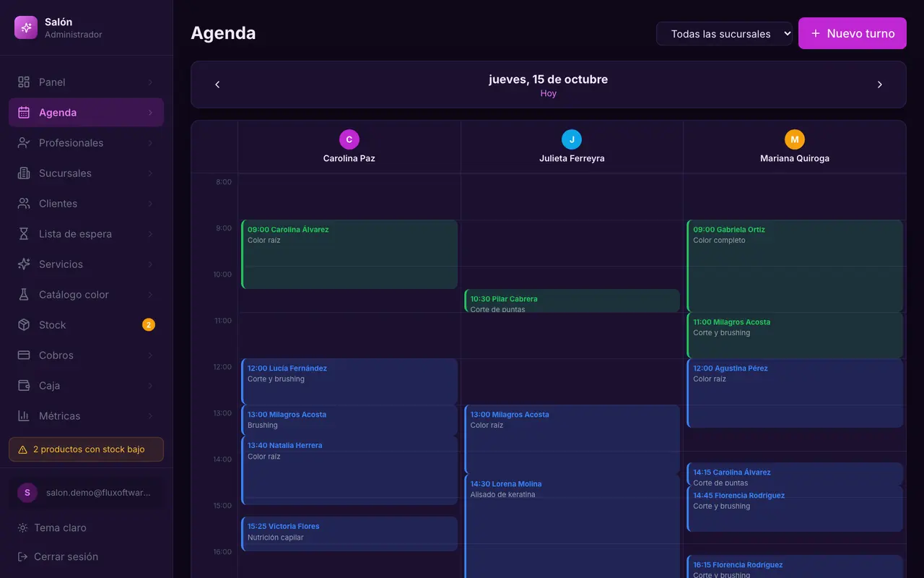This screenshot has height=578, width=924.
Task: Click the Profesionales person icon
Action: click(24, 143)
